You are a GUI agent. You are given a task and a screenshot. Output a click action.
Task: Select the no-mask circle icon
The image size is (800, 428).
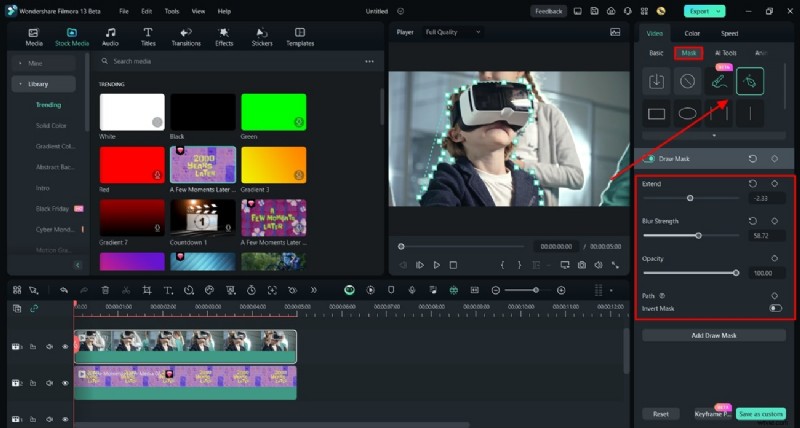[687, 81]
